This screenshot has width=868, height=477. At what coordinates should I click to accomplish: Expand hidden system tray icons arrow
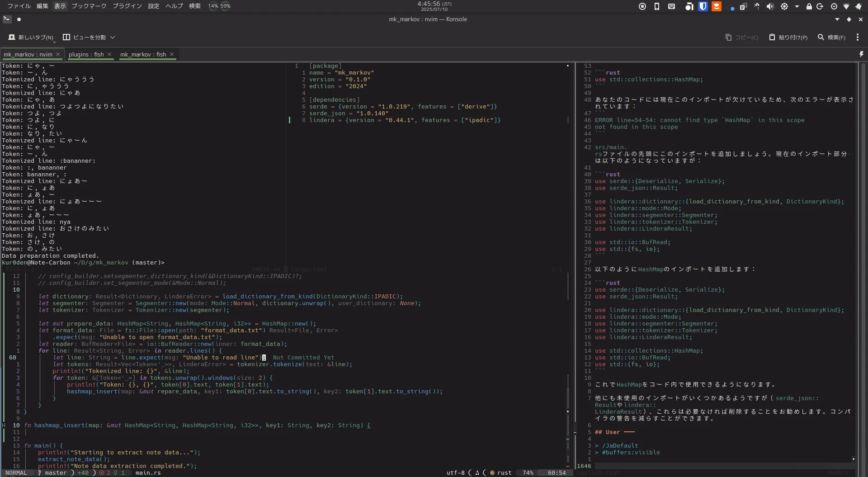coord(797,6)
